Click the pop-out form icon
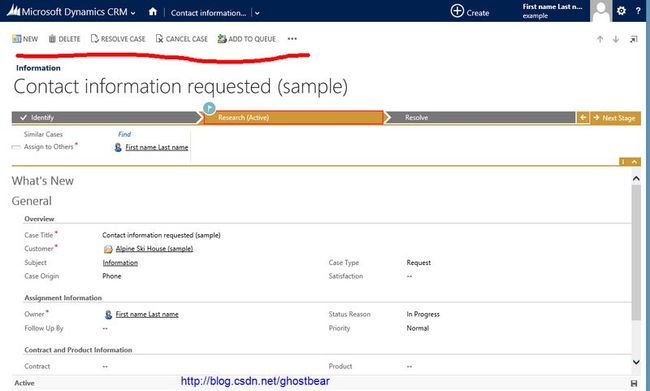The height and width of the screenshot is (391, 650). [634, 39]
